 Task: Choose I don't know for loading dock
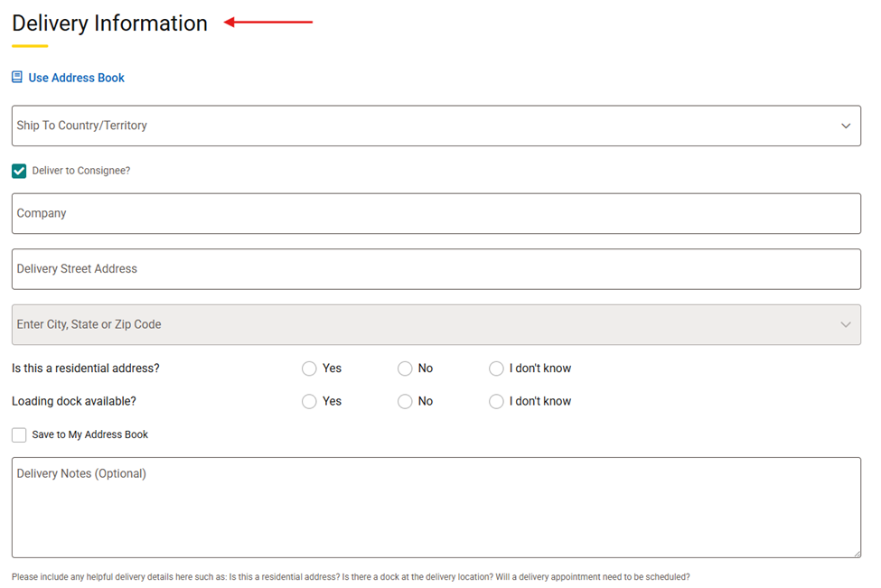[496, 401]
